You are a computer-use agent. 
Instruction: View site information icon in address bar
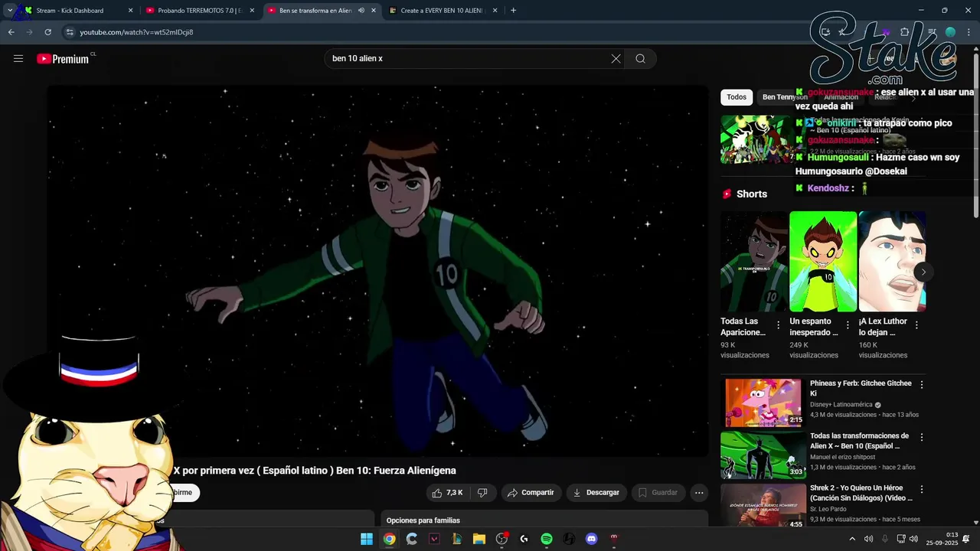(70, 32)
